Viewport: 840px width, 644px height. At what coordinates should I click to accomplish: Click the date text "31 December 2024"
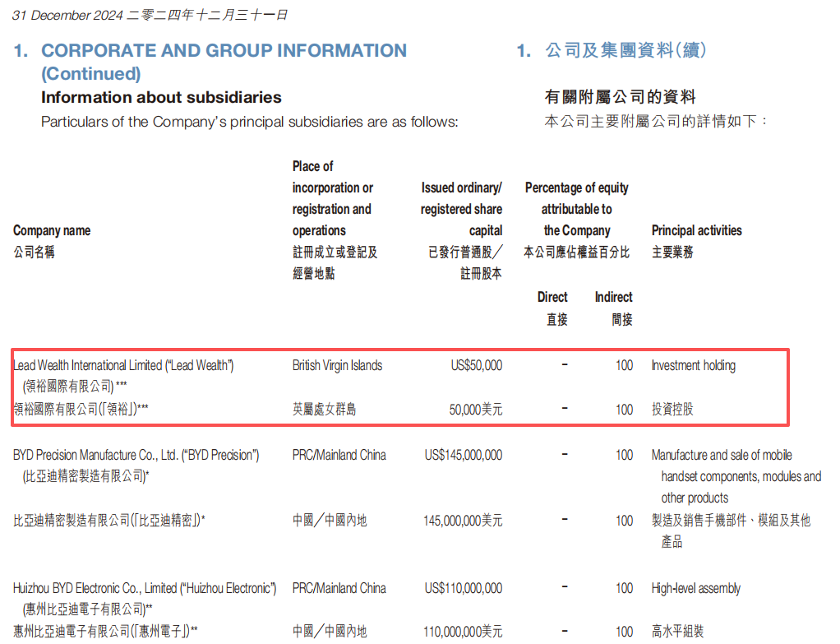[67, 15]
